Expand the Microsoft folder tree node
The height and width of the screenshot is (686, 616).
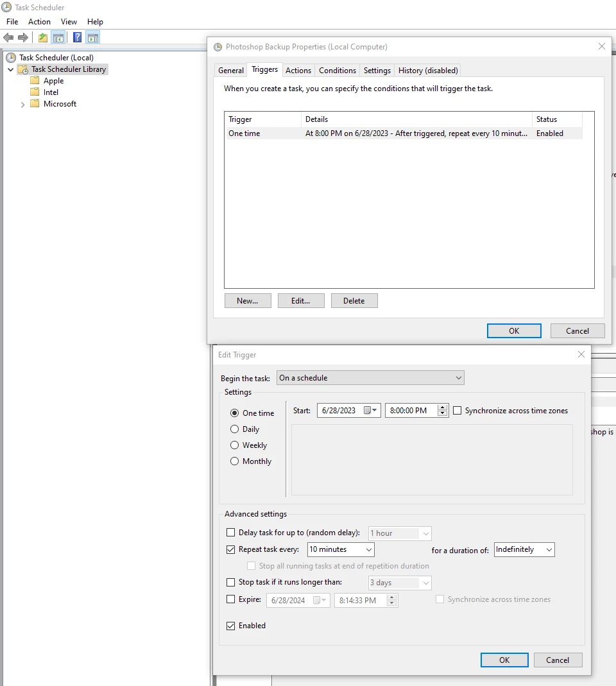coord(22,105)
